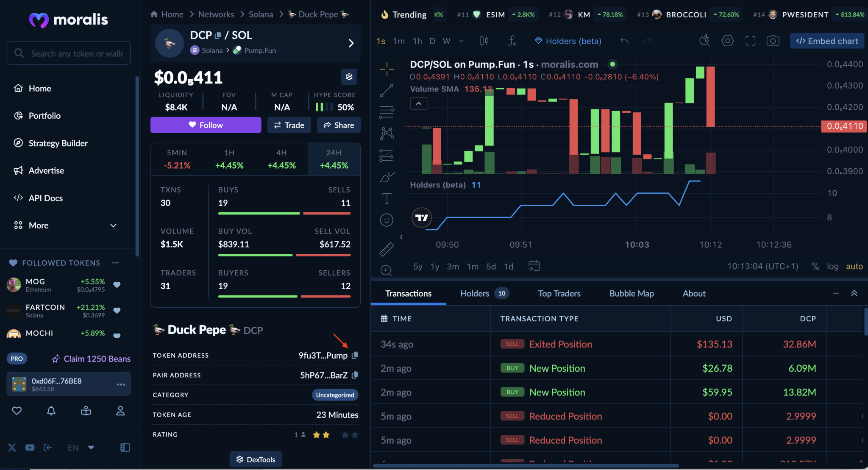
Task: Switch price scale to log mode
Action: coord(833,266)
